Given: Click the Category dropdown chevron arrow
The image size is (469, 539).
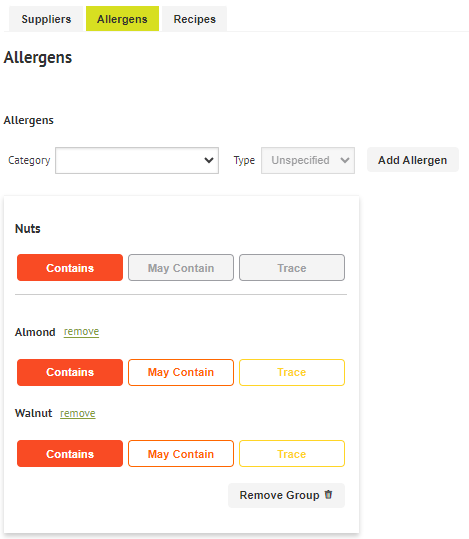Looking at the screenshot, I should click(209, 160).
